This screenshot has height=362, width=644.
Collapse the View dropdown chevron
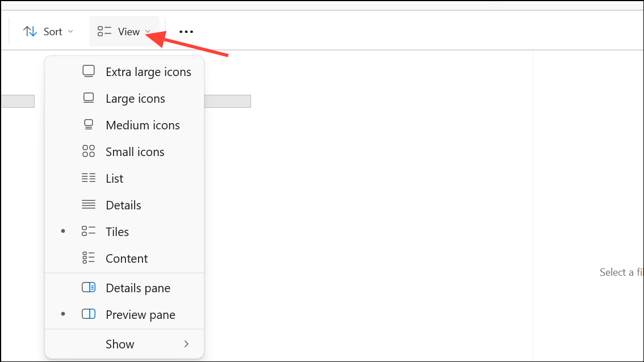pos(148,32)
